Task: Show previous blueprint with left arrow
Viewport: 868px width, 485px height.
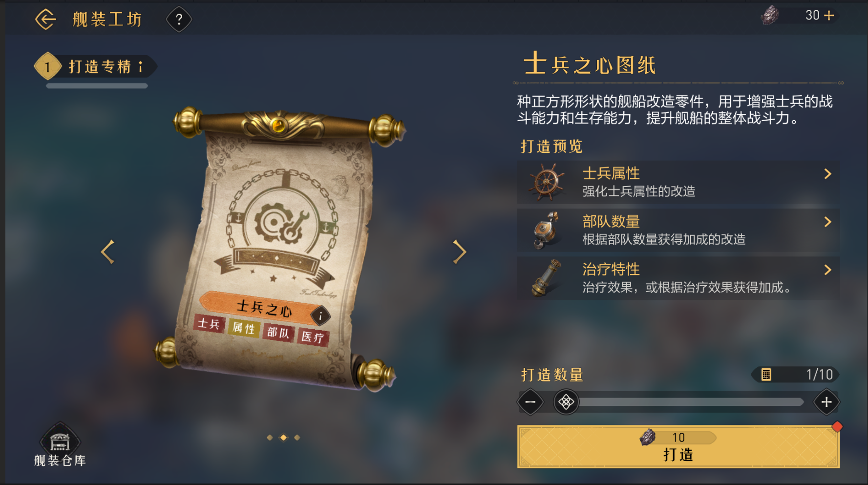Action: [x=108, y=252]
